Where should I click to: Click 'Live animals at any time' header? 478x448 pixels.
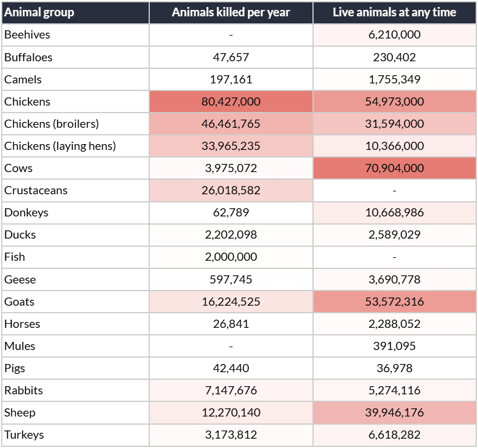pyautogui.click(x=395, y=12)
